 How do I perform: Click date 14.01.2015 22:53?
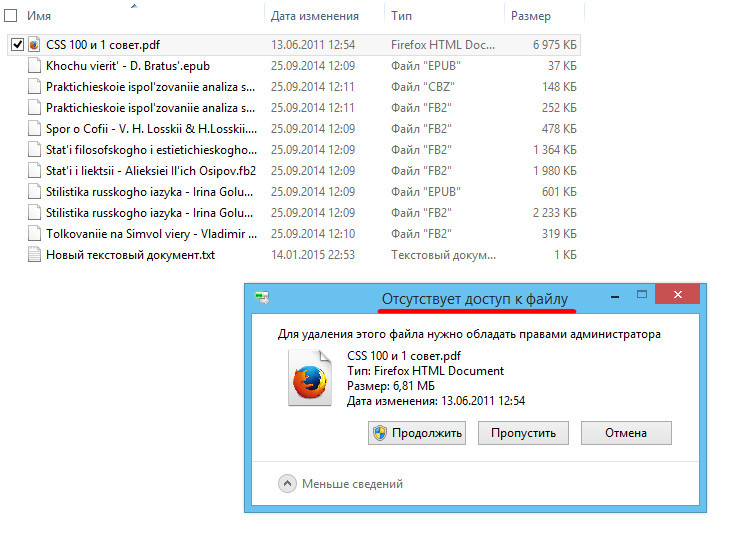coord(313,255)
